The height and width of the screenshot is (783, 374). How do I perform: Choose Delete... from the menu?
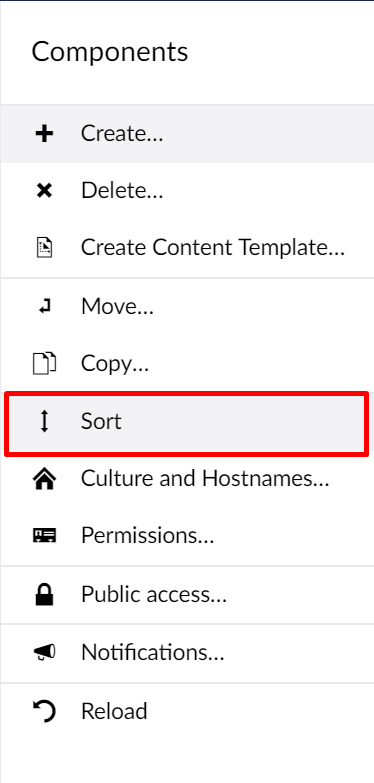(187, 191)
